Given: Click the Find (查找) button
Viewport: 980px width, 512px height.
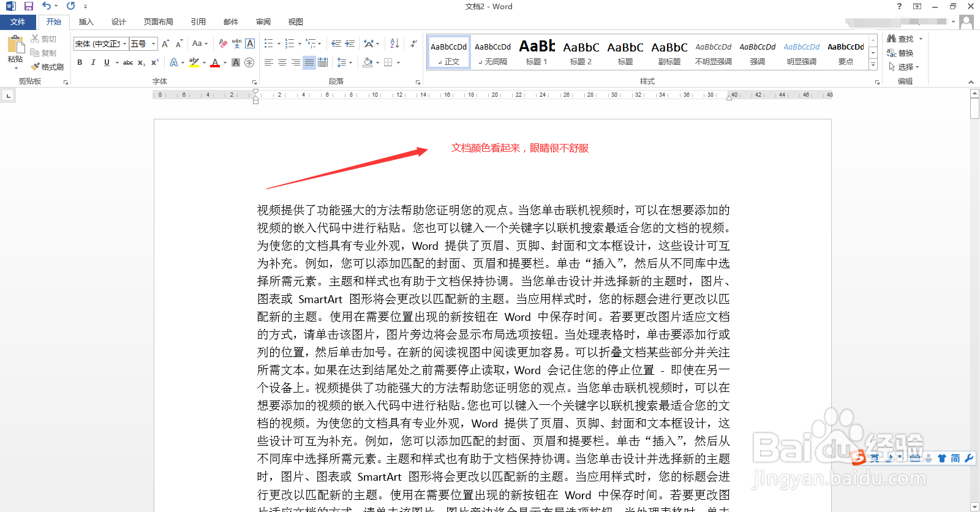Looking at the screenshot, I should click(x=900, y=39).
